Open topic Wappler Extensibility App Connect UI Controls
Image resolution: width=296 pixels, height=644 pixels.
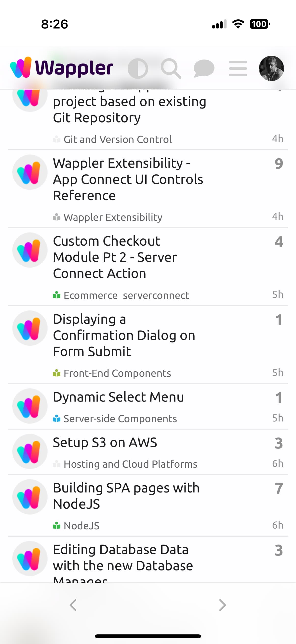click(128, 179)
